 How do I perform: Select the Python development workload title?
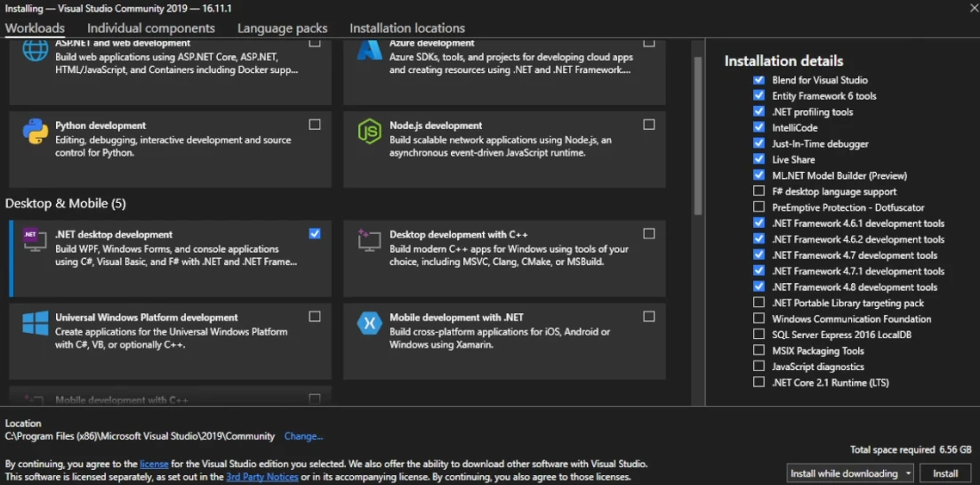[x=100, y=125]
